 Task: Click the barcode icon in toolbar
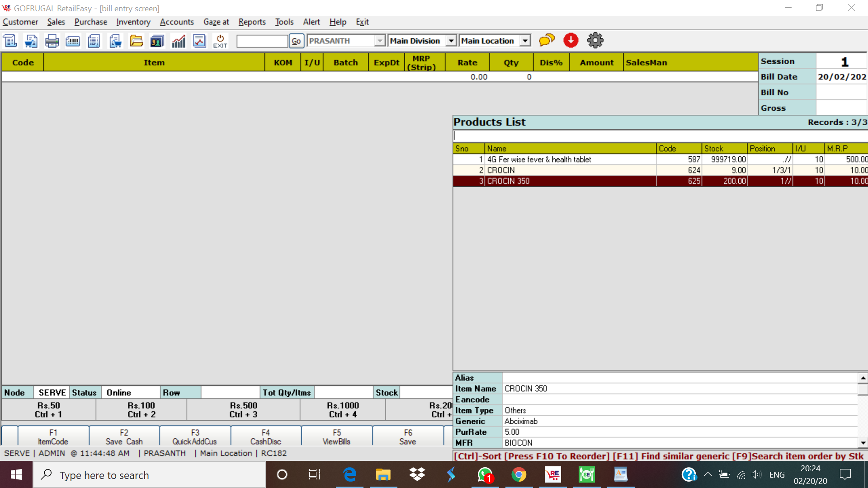73,41
